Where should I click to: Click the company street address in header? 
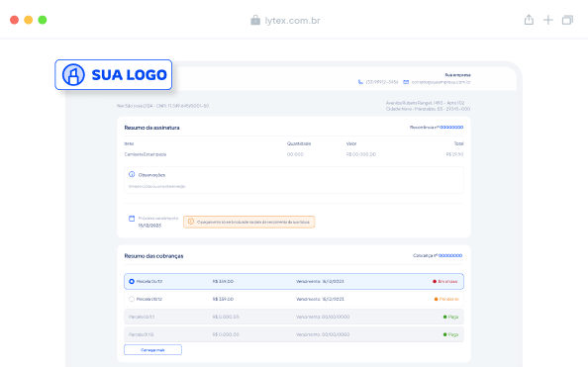(428, 106)
